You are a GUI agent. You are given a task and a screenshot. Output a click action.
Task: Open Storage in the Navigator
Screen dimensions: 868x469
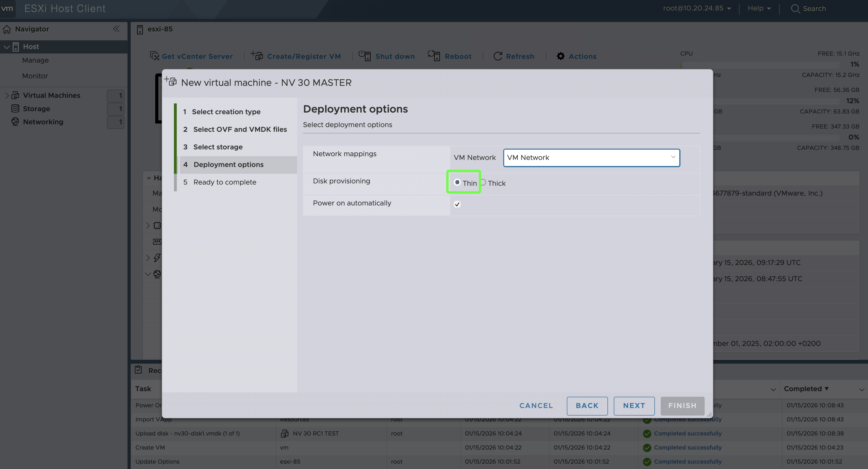tap(36, 108)
